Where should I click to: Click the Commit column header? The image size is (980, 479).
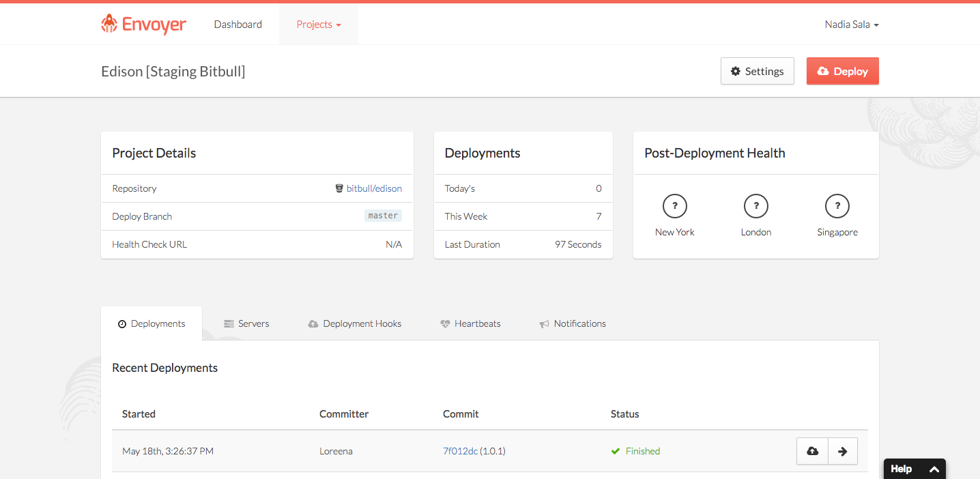pyautogui.click(x=461, y=413)
